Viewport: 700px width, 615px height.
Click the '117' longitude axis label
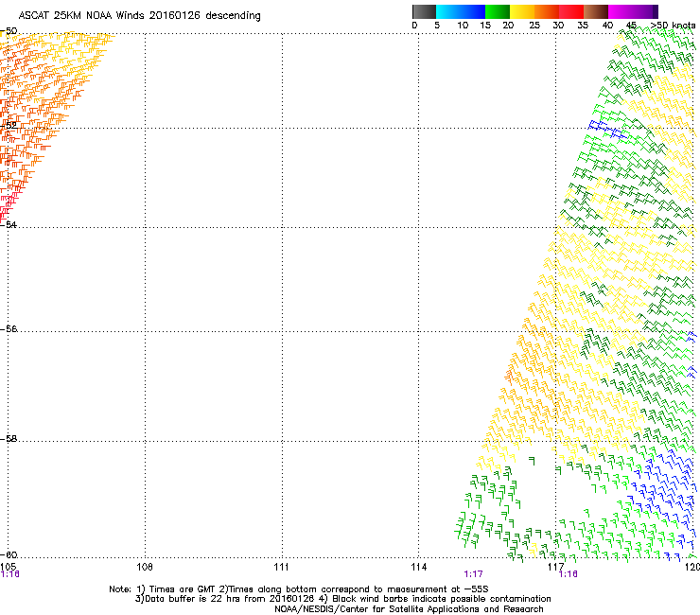pyautogui.click(x=556, y=567)
